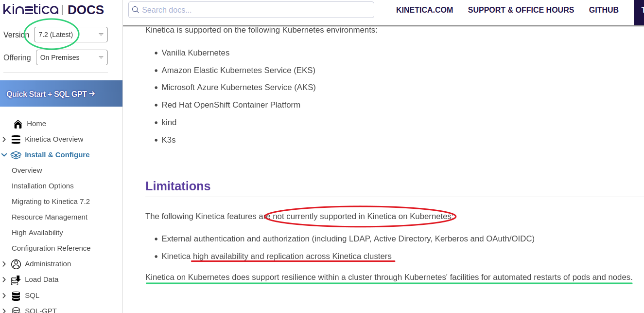The height and width of the screenshot is (313, 644).
Task: Go to Home in sidebar
Action: point(36,124)
